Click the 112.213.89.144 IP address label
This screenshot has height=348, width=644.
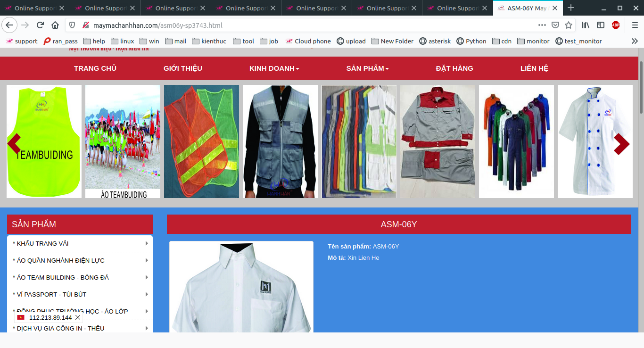50,317
